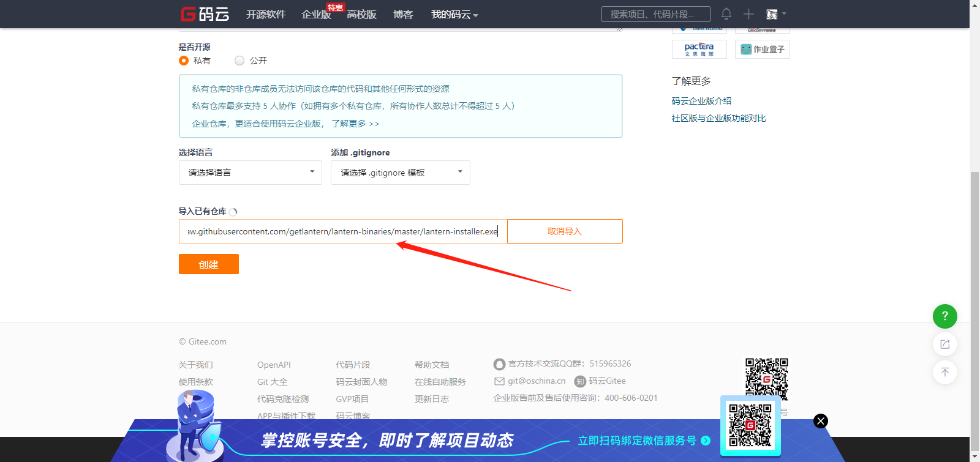
Task: Open the 码云企业版介绍 link
Action: click(x=701, y=101)
